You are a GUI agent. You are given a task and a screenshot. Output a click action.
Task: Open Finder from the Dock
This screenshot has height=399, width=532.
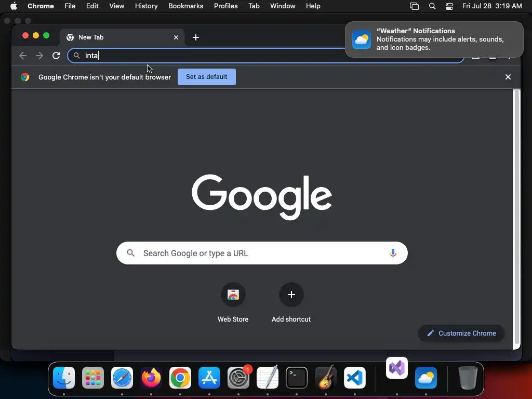tap(64, 378)
